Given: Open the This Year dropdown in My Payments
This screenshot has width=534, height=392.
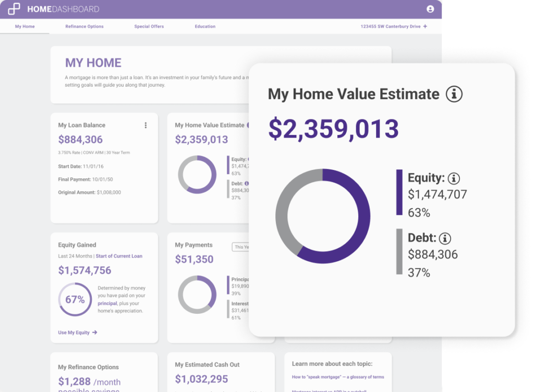Looking at the screenshot, I should 241,247.
